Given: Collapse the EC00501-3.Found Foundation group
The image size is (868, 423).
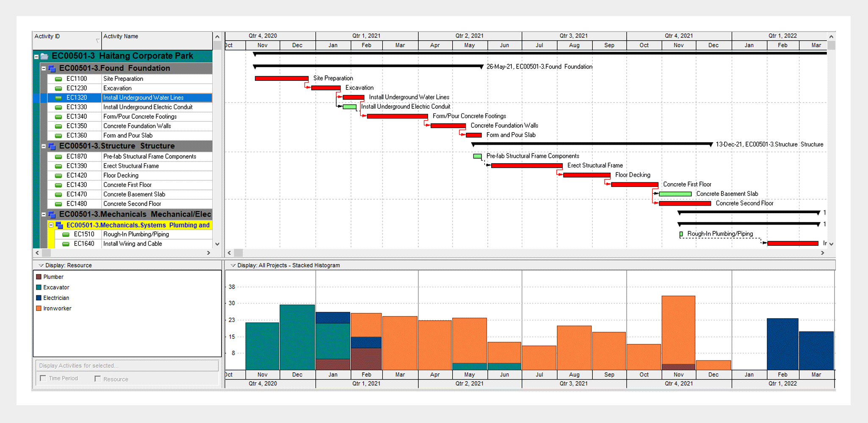Looking at the screenshot, I should point(44,68).
